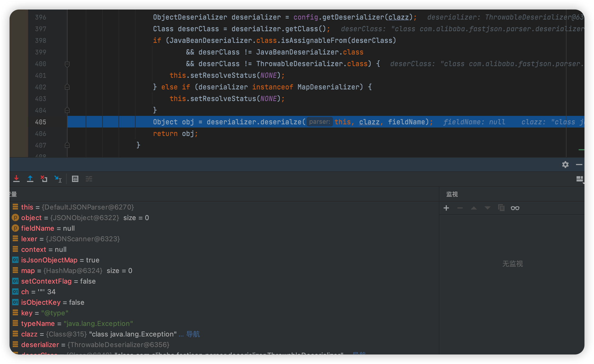Click the Step Out upload-arrow icon
Screen dimensions: 594x364
click(30, 179)
